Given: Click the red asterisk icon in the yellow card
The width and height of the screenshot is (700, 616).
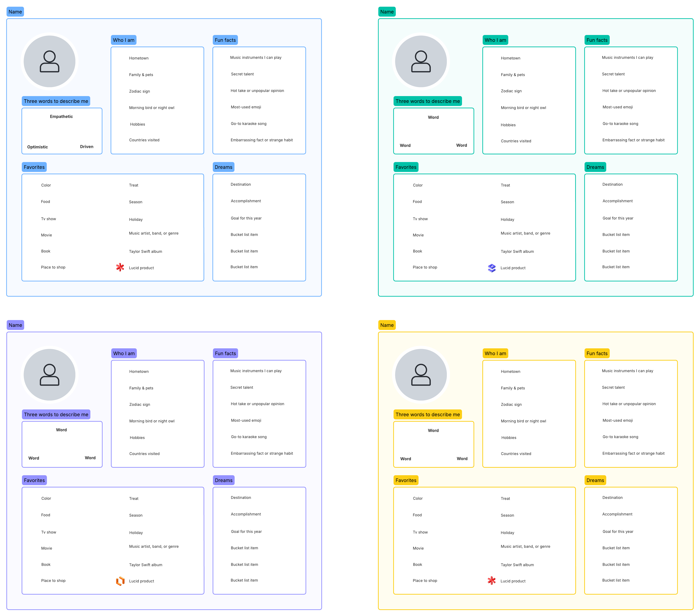Looking at the screenshot, I should pos(492,580).
